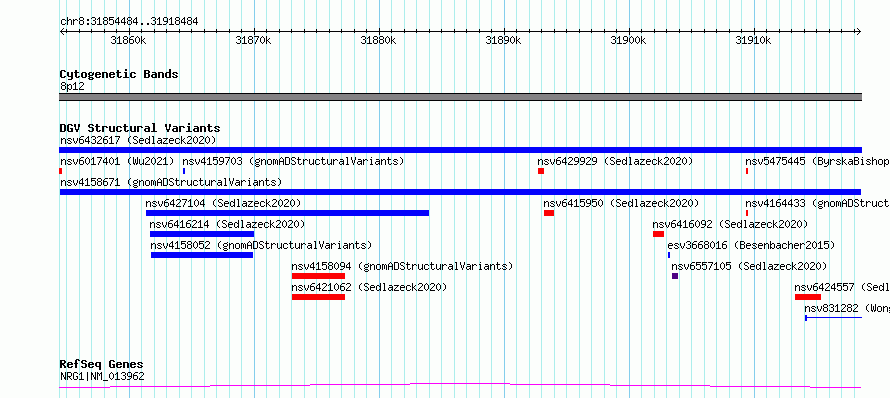Select the nsv6416214 variant bar

tap(202, 234)
